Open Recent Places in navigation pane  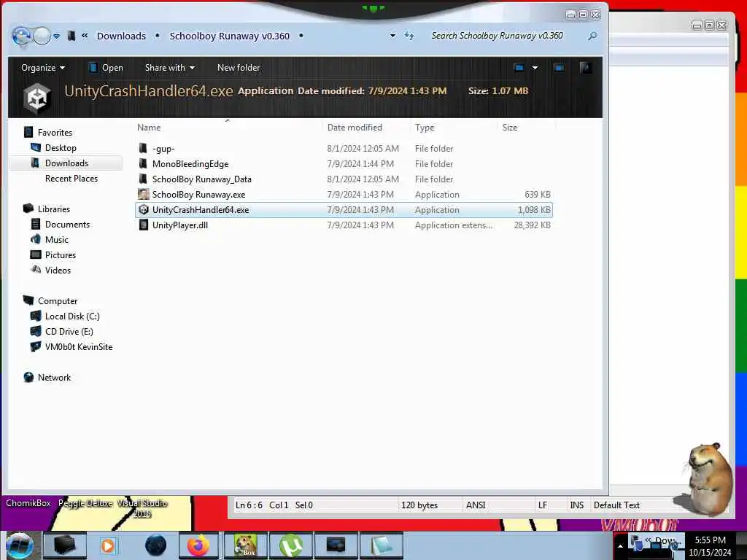tap(71, 179)
